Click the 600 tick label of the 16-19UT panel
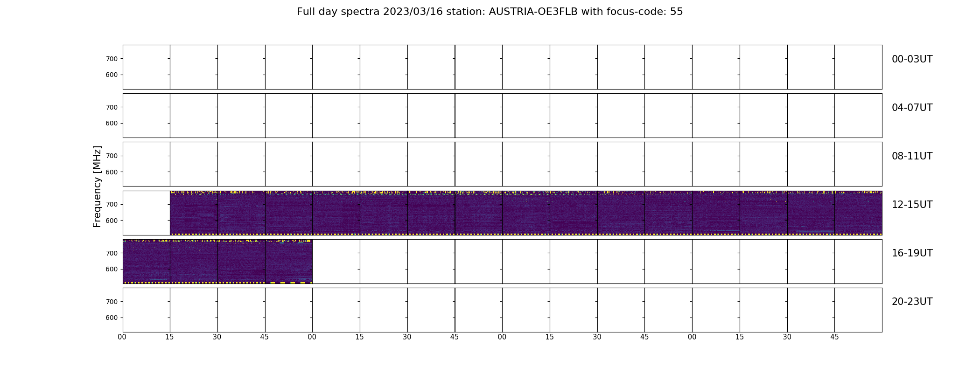Screen dimensions: 980x373 click(112, 269)
